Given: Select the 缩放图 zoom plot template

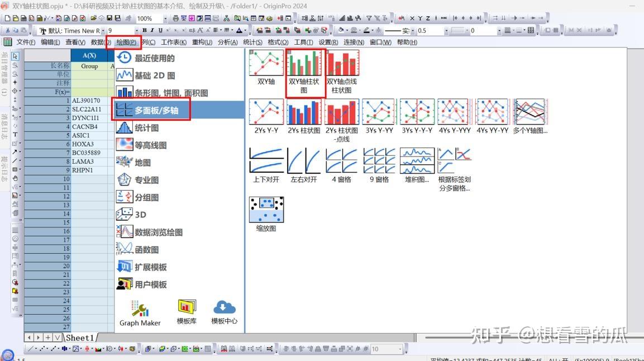Looking at the screenshot, I should (266, 210).
